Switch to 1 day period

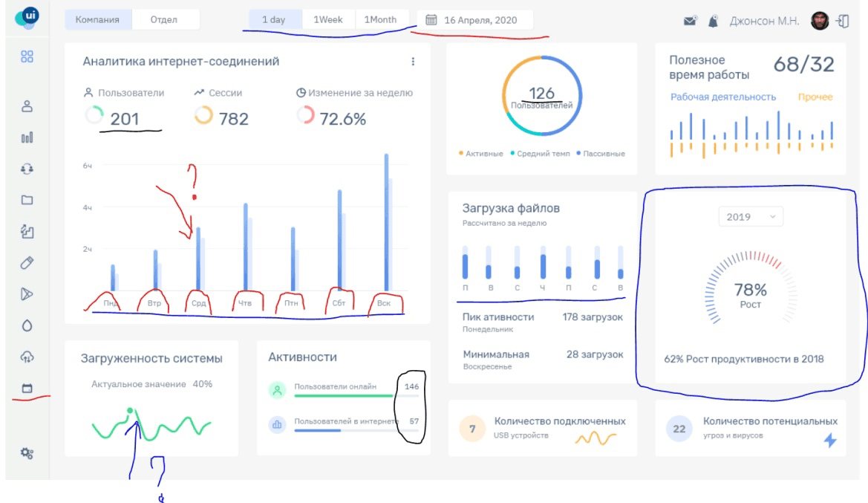(274, 19)
